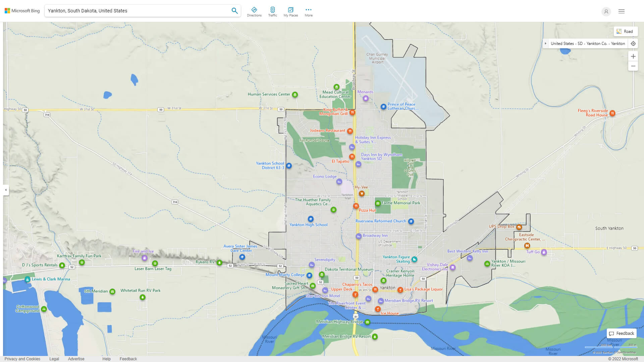Click inside the search location field
This screenshot has width=644, height=362.
tap(138, 11)
